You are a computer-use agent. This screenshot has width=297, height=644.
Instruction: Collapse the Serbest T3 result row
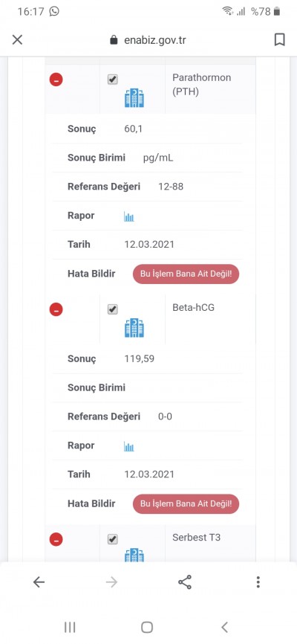click(x=56, y=539)
